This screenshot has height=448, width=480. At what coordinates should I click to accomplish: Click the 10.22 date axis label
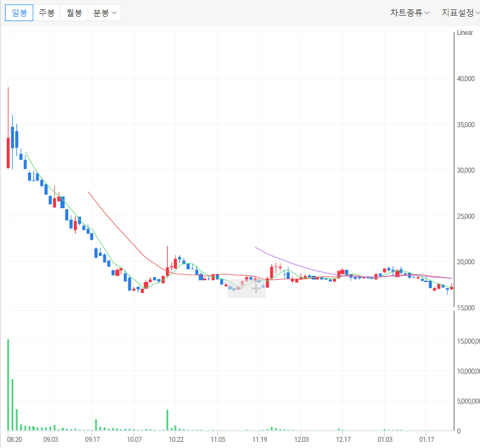(x=176, y=440)
